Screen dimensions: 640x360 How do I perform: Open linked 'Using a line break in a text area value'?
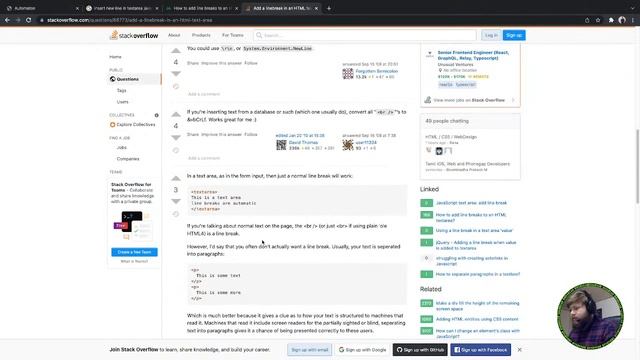(474, 231)
